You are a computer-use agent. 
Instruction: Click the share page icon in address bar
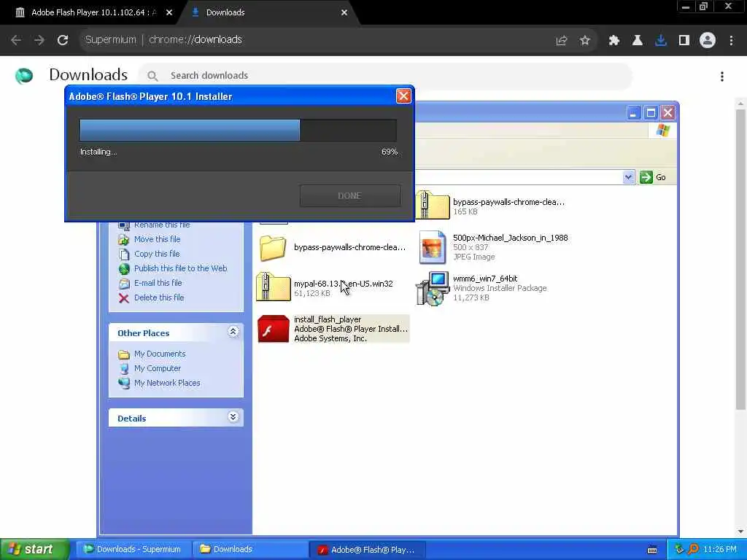pyautogui.click(x=562, y=41)
